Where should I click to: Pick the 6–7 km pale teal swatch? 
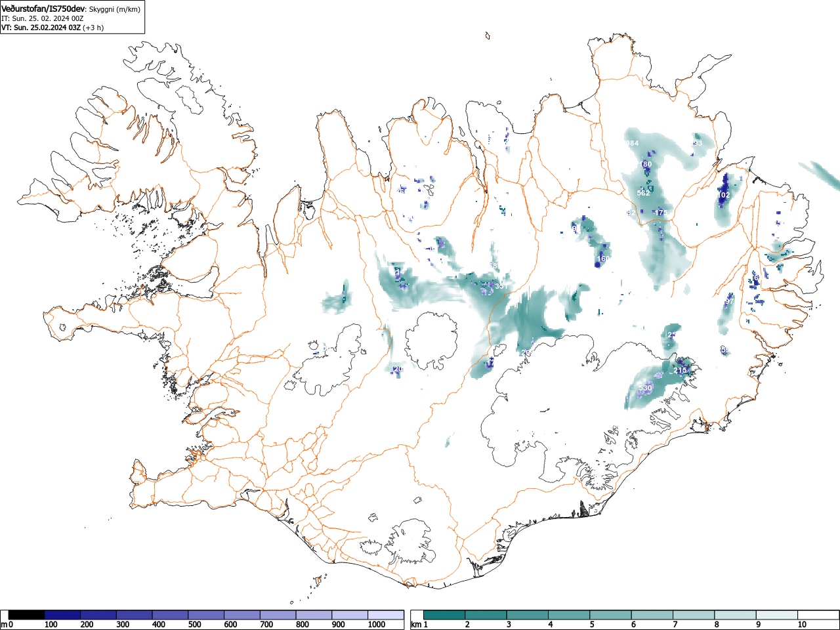653,615
